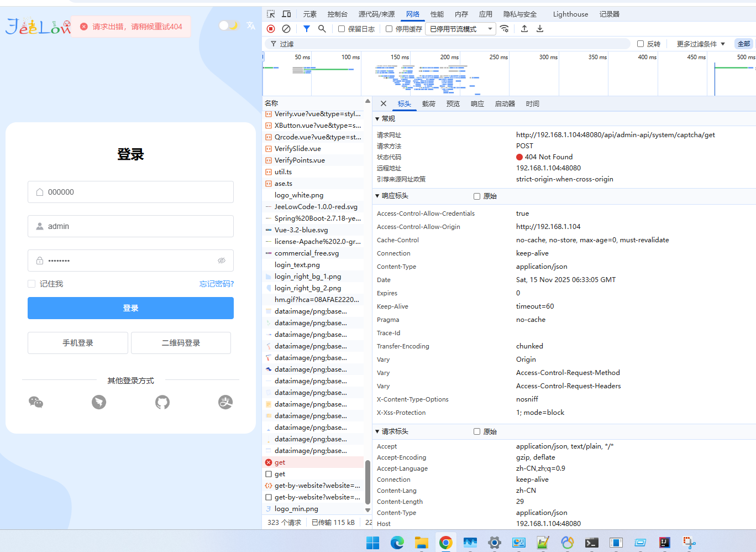The width and height of the screenshot is (756, 552).
Task: Open the 忘记密码 link
Action: 216,283
